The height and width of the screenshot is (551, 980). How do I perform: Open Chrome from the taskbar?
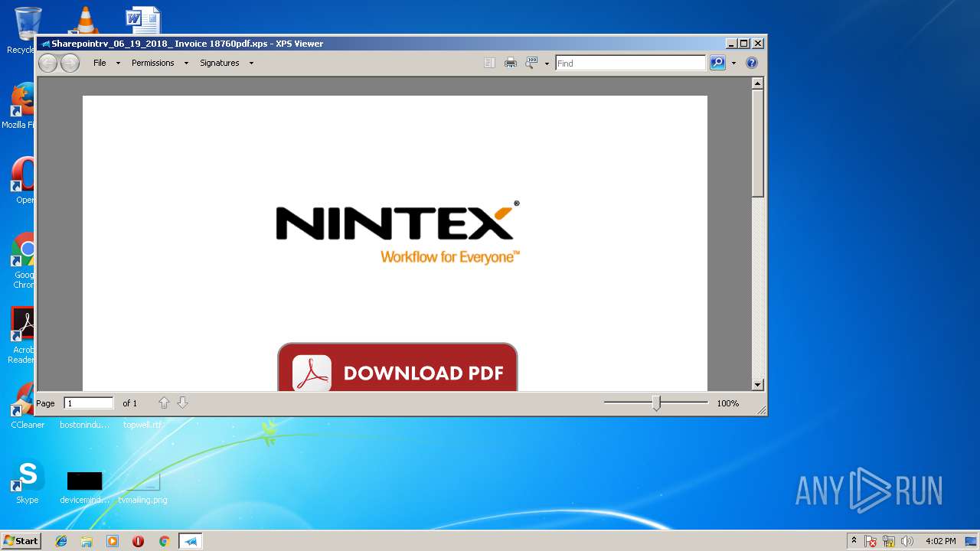(x=164, y=541)
